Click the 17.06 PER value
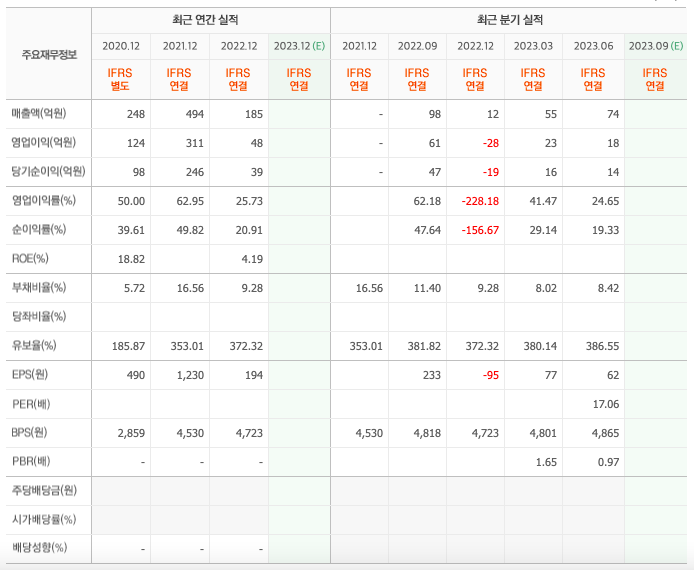 point(606,404)
